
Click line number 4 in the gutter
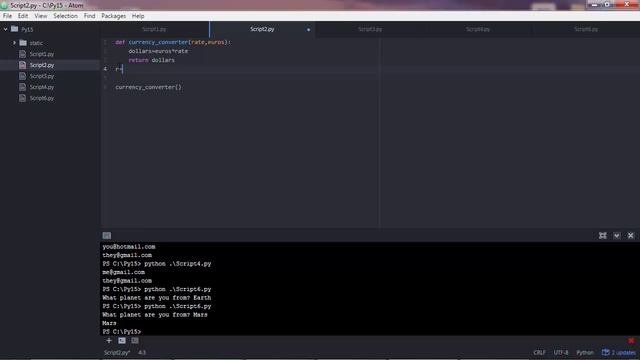105,69
